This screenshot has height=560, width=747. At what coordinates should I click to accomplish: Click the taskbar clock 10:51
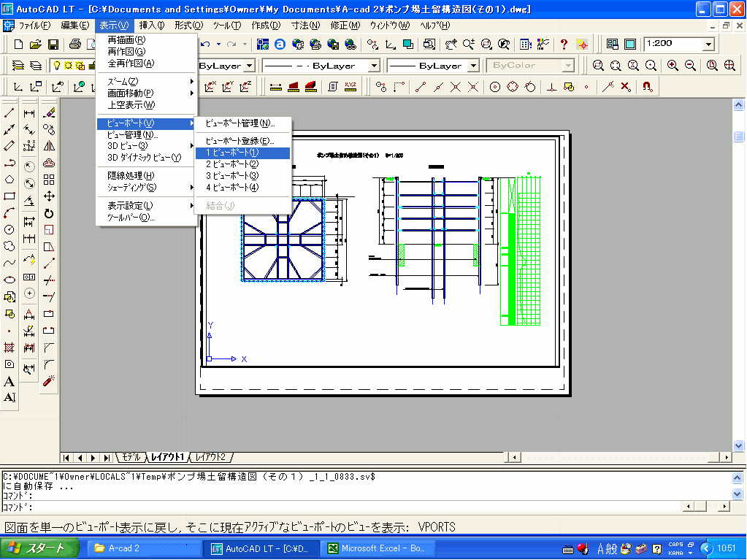pyautogui.click(x=727, y=548)
